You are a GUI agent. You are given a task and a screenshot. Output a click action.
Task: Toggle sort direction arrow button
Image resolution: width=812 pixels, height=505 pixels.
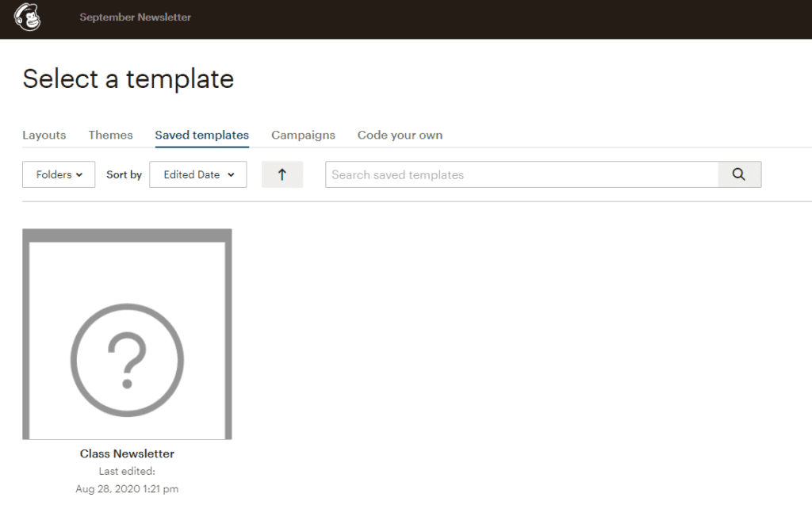coord(282,174)
